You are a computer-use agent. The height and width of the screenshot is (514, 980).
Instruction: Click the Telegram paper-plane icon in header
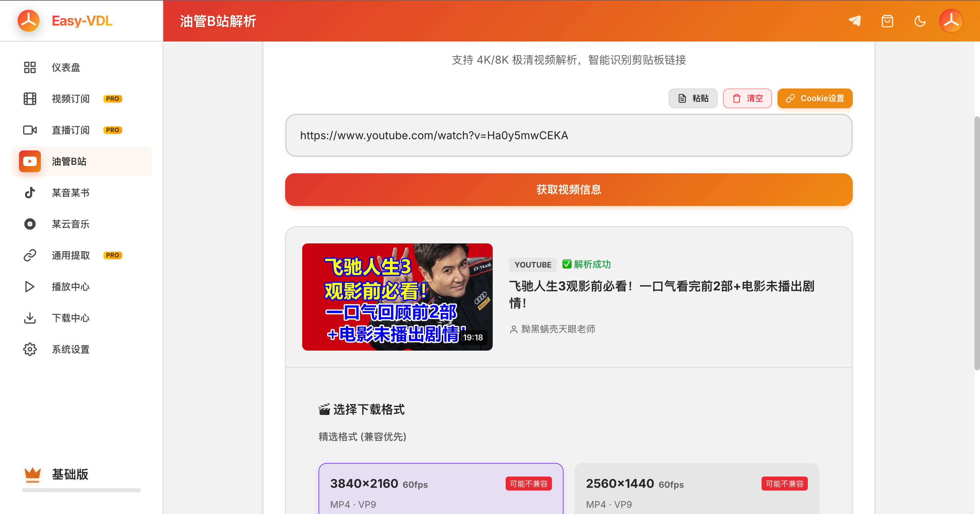[855, 21]
